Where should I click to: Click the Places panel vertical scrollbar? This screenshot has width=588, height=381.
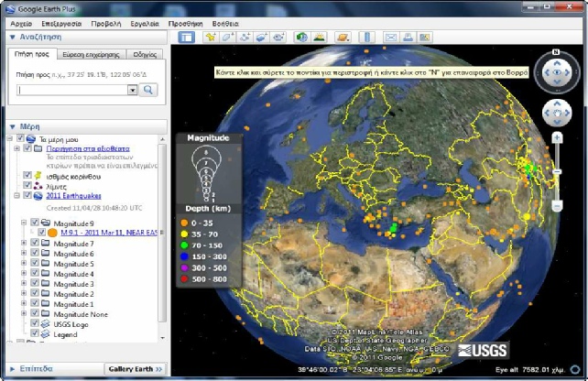[162, 233]
